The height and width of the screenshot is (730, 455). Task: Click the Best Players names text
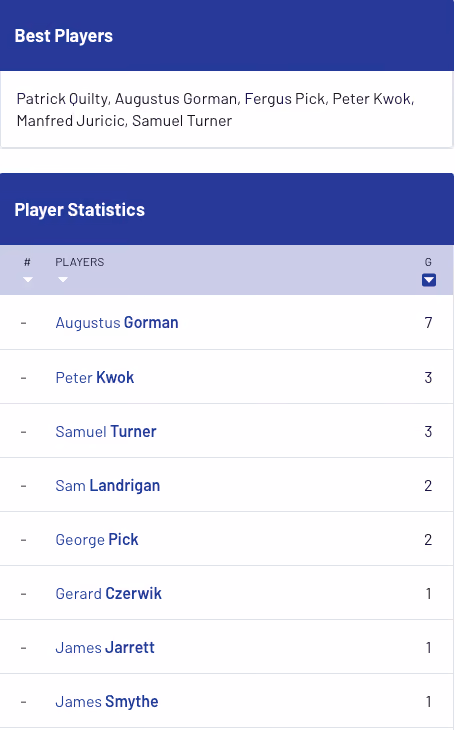(215, 109)
